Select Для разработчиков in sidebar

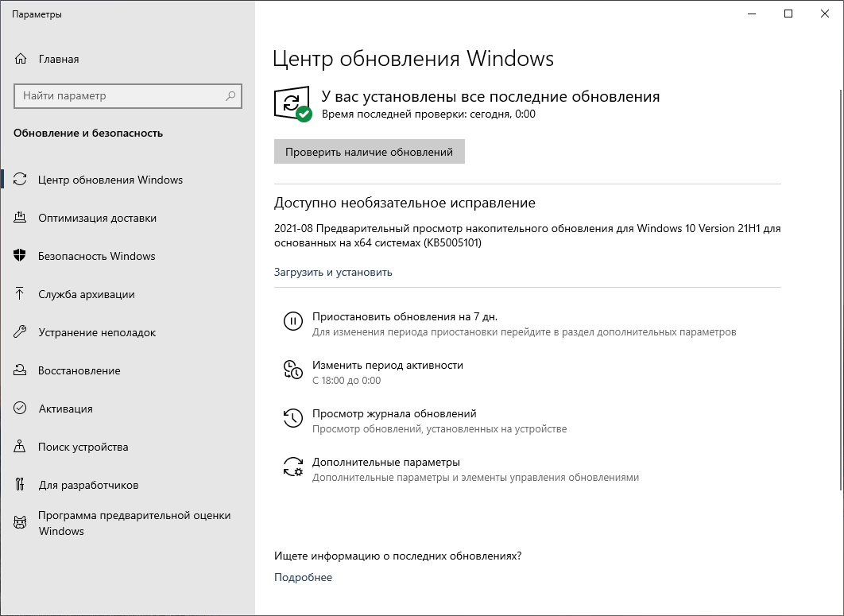click(x=88, y=485)
